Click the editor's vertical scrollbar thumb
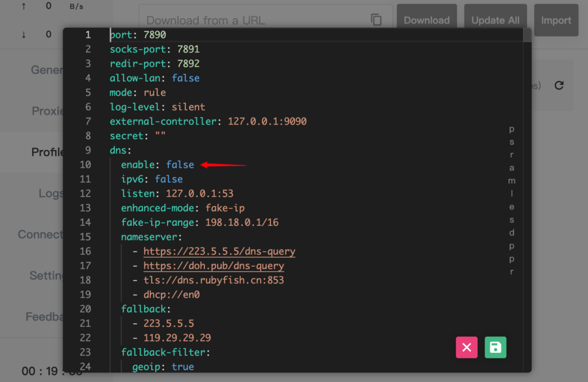The width and height of the screenshot is (588, 382). click(x=527, y=35)
